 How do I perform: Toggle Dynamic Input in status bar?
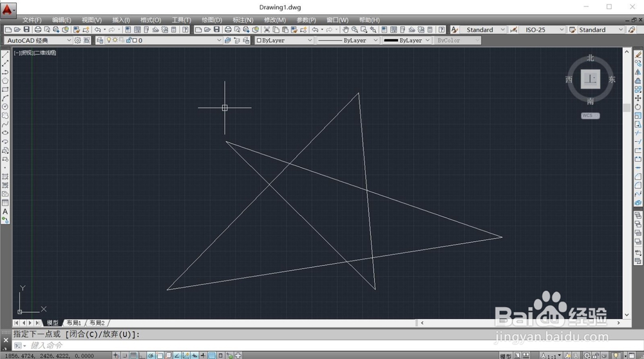194,355
